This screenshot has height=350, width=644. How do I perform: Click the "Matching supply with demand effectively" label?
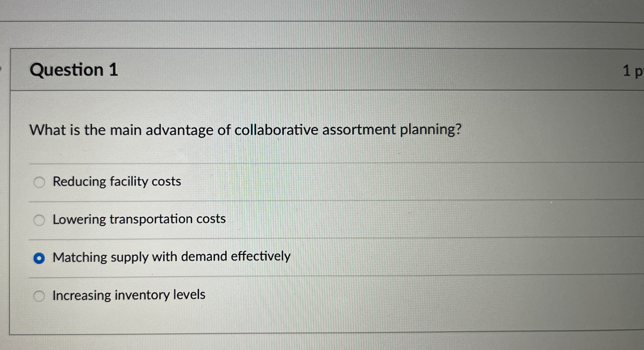click(x=171, y=257)
